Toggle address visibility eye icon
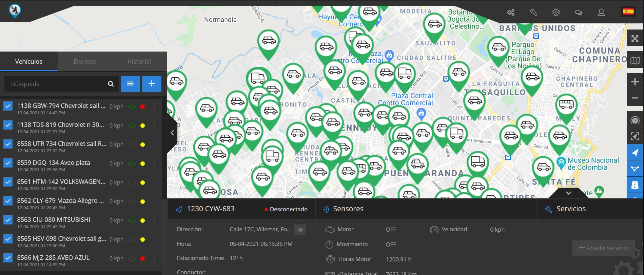The width and height of the screenshot is (644, 275). [300, 230]
